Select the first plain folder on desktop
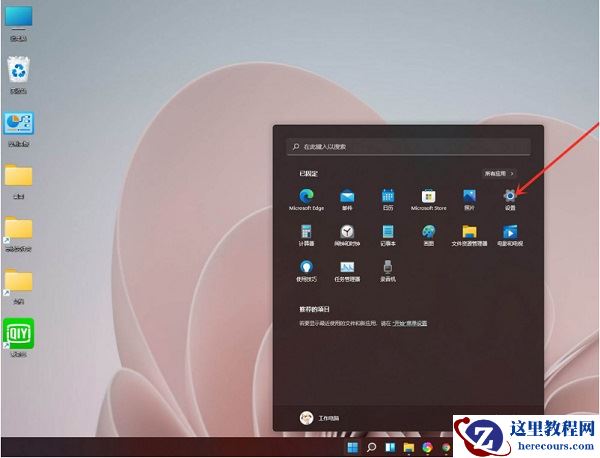The width and height of the screenshot is (600, 458). tap(18, 181)
